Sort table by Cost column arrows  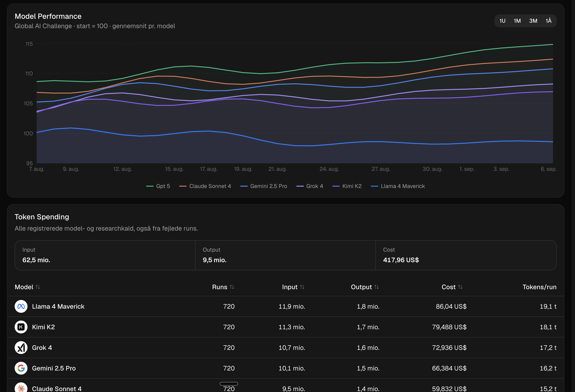pyautogui.click(x=460, y=287)
